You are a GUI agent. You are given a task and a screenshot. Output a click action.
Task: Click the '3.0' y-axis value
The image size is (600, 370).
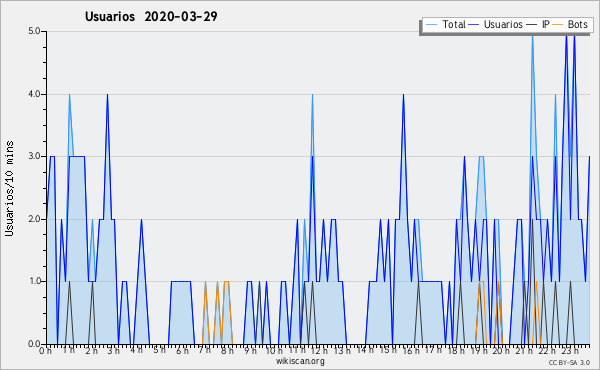34,156
